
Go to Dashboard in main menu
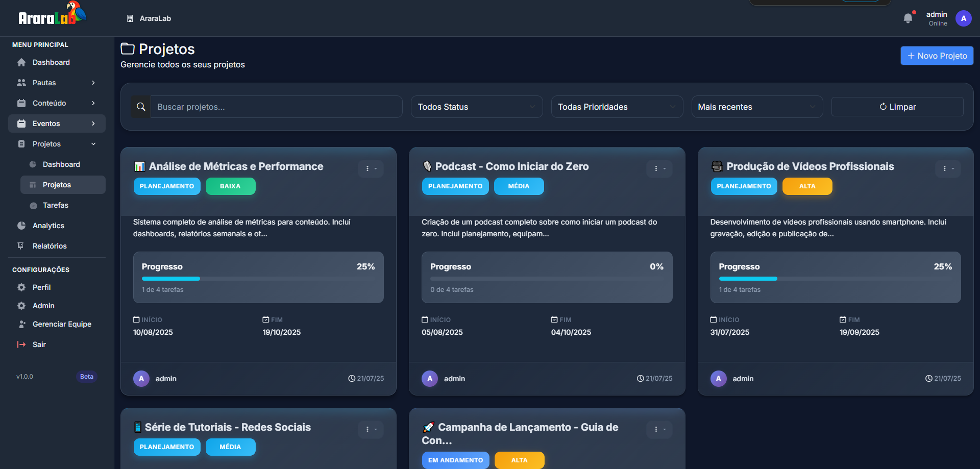pyautogui.click(x=57, y=62)
